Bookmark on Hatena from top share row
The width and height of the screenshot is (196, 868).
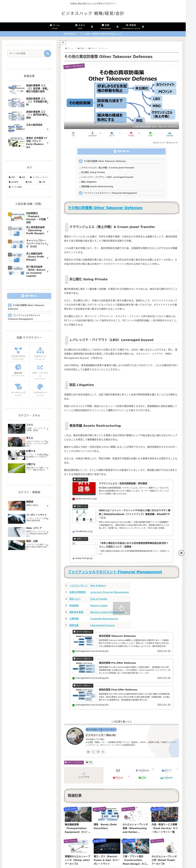coord(112,134)
